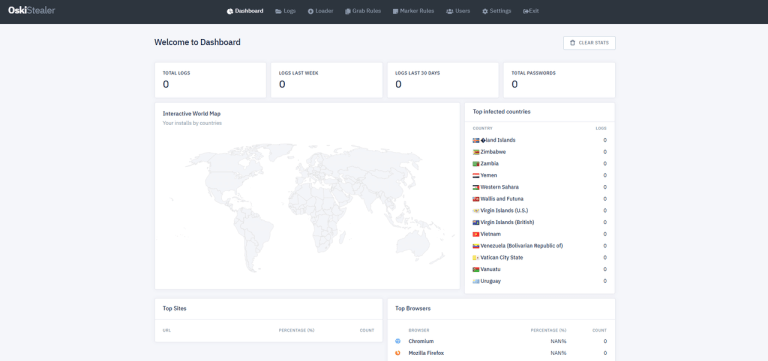Click the Virgin Islands (British) flag

(476, 222)
